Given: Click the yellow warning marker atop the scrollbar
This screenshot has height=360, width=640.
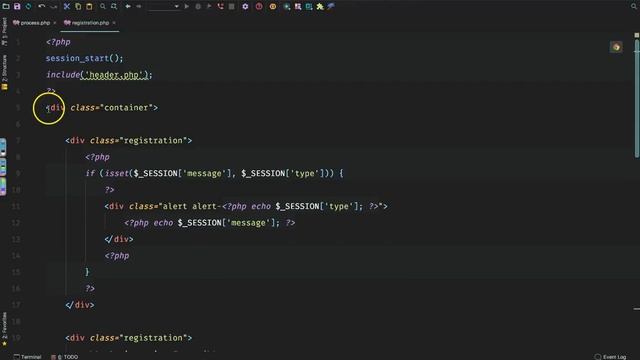Looking at the screenshot, I should [x=636, y=36].
